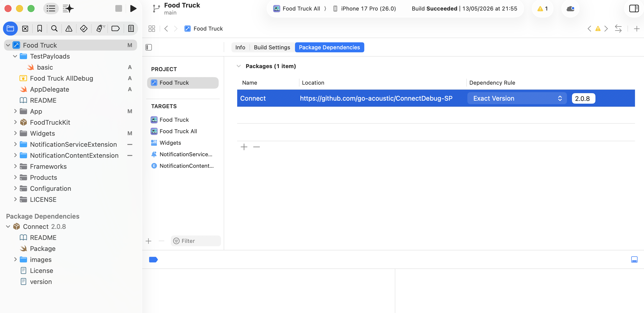
Task: Open the Xcode Cloud status icon
Action: (x=570, y=9)
